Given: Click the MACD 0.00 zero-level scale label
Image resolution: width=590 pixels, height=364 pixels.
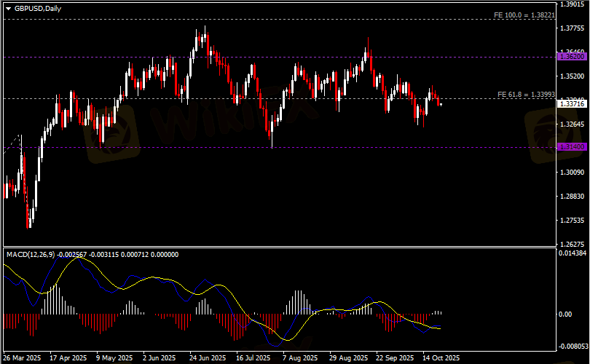Looking at the screenshot, I should click(x=565, y=314).
